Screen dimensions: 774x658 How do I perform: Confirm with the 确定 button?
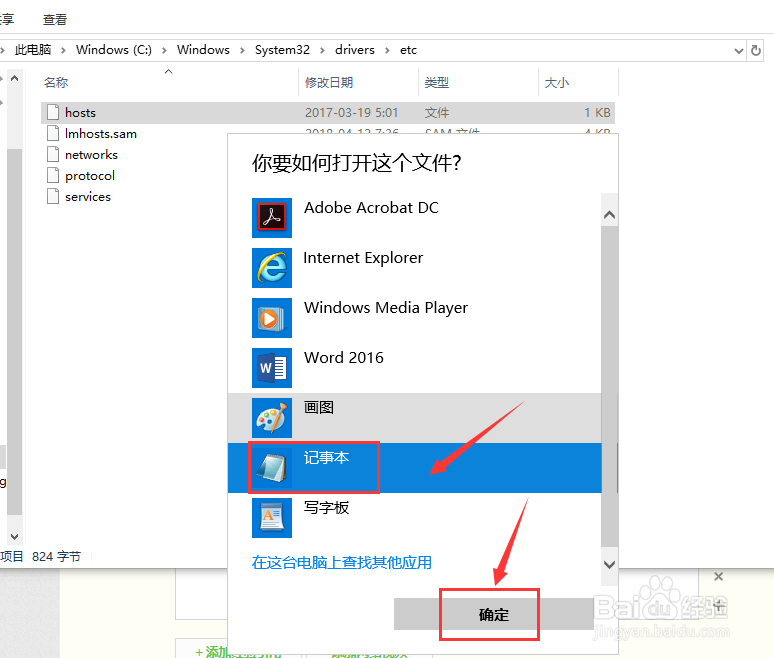coord(494,615)
